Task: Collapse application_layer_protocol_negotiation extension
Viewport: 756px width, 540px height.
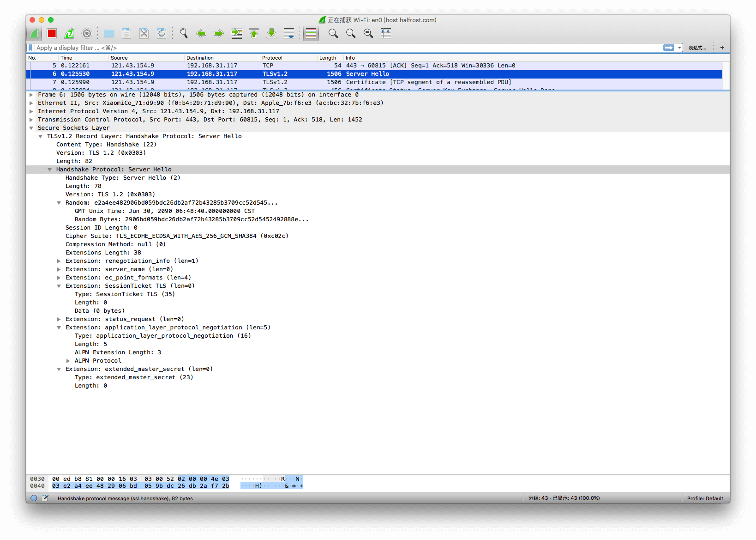Action: 59,328
